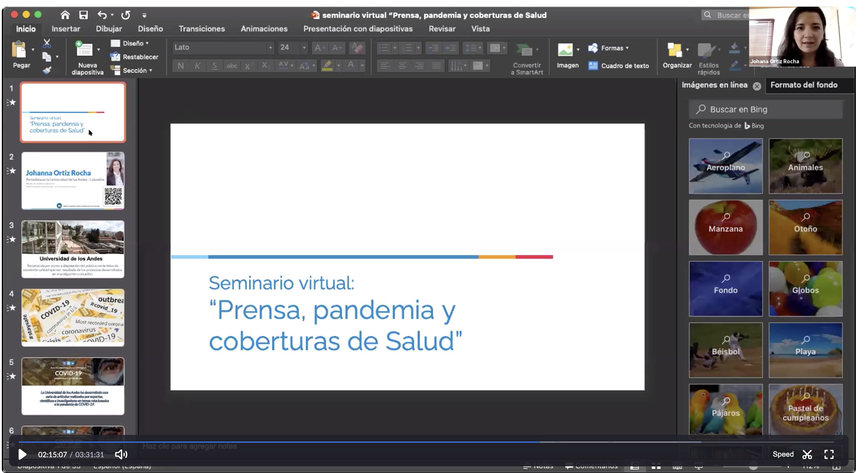Open the Speed setting in player

(x=783, y=454)
